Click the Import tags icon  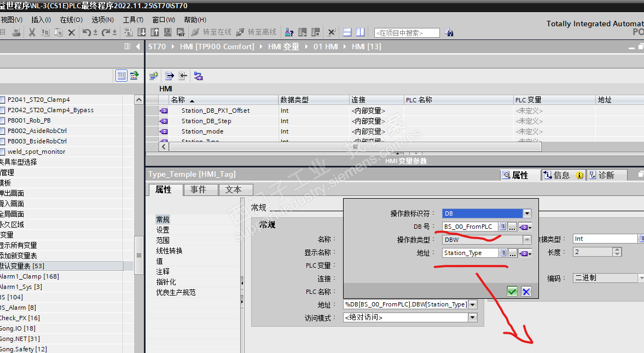(x=183, y=76)
